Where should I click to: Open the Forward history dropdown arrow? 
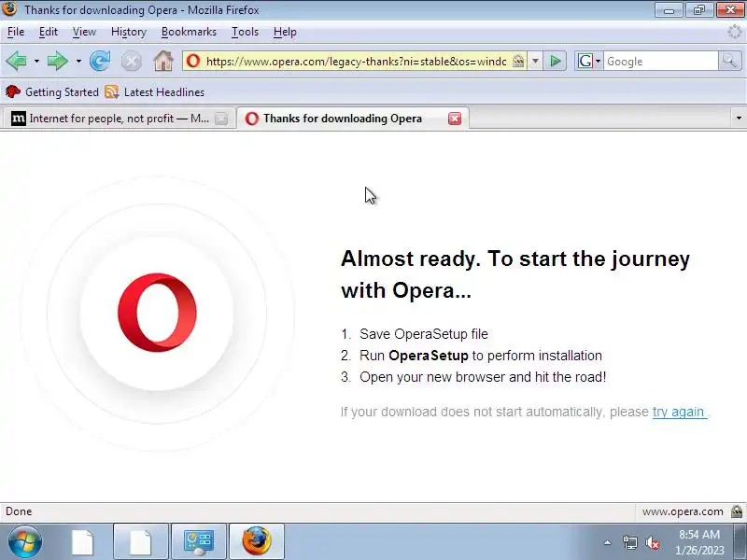78,62
